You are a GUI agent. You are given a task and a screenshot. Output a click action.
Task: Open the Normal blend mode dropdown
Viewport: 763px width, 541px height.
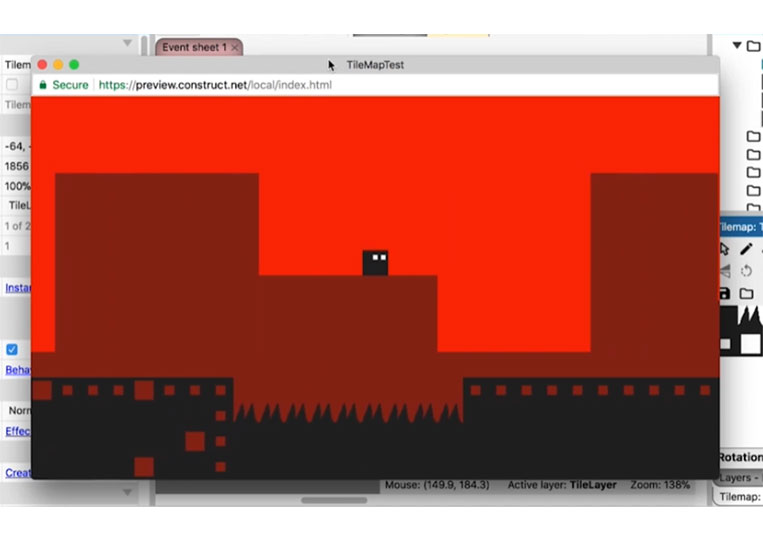(18, 411)
